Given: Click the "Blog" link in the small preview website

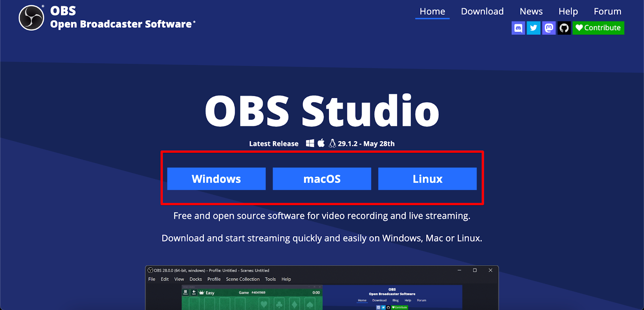Looking at the screenshot, I should pos(396,300).
